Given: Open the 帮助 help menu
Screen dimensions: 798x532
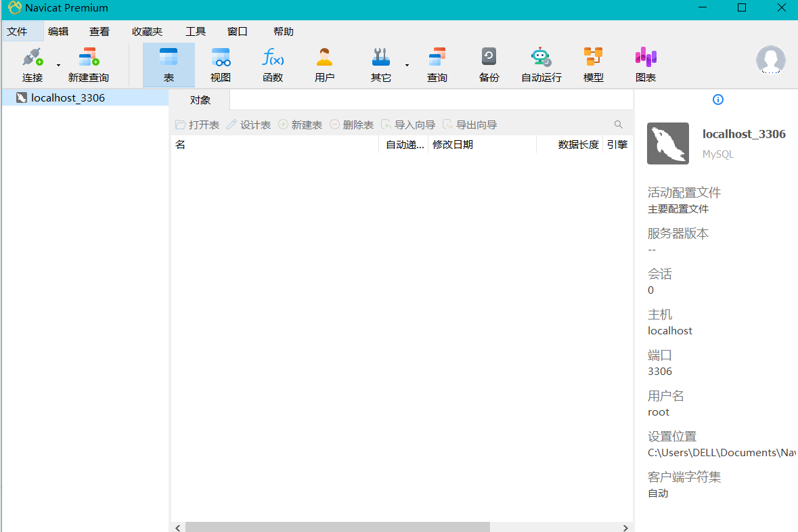Looking at the screenshot, I should coord(284,32).
